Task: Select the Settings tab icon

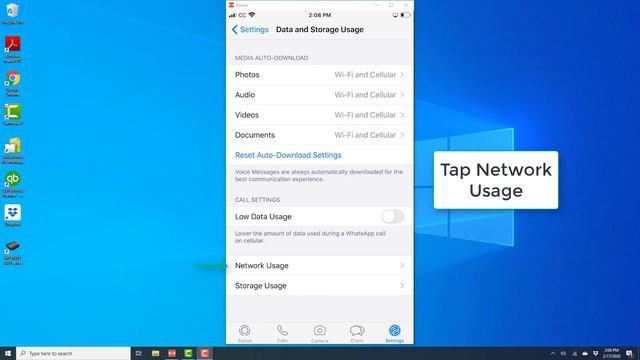Action: (x=395, y=330)
